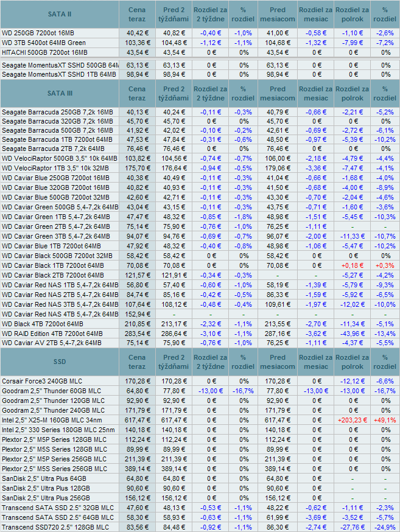This screenshot has height=532, width=400.
Task: Click red +203,23 € half-year difference
Action: pos(353,420)
